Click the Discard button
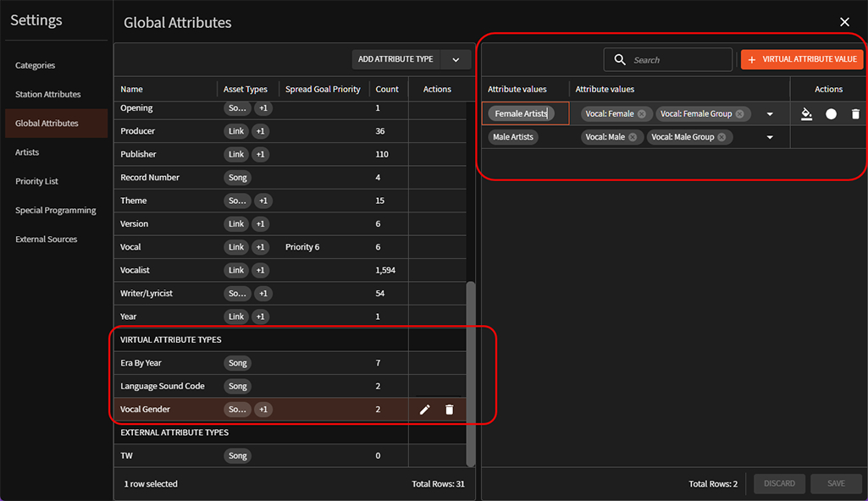 tap(779, 483)
